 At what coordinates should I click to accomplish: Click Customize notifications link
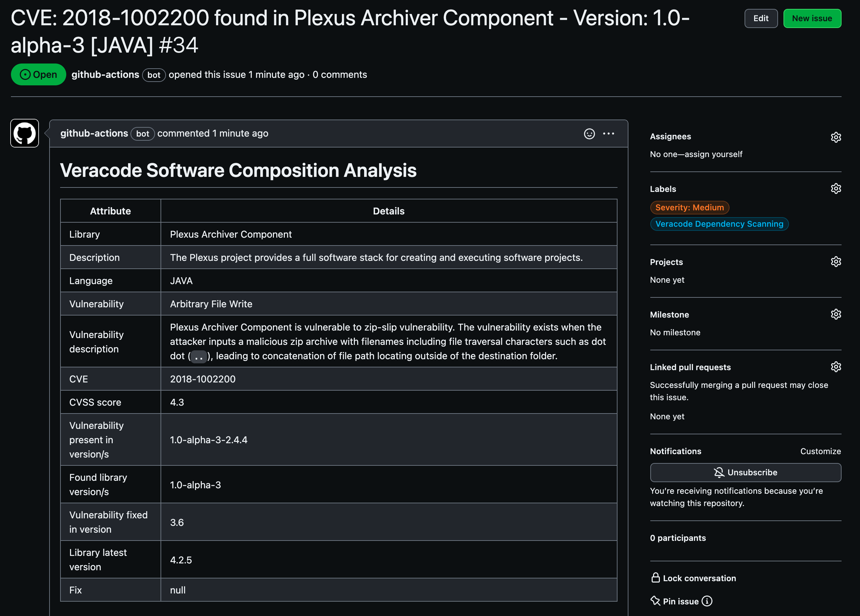[821, 451]
